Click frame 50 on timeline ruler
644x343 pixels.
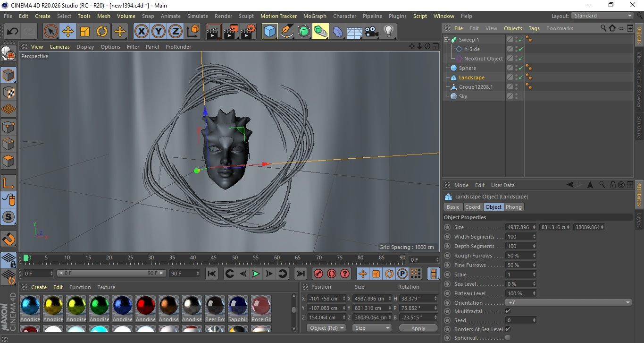(234, 257)
